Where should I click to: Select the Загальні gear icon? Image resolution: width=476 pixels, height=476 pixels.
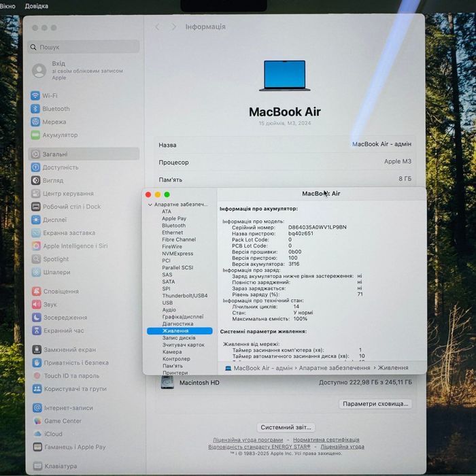35,154
